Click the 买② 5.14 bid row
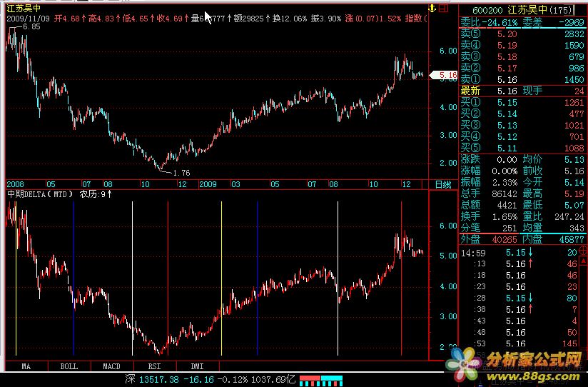588x387 pixels. 522,114
